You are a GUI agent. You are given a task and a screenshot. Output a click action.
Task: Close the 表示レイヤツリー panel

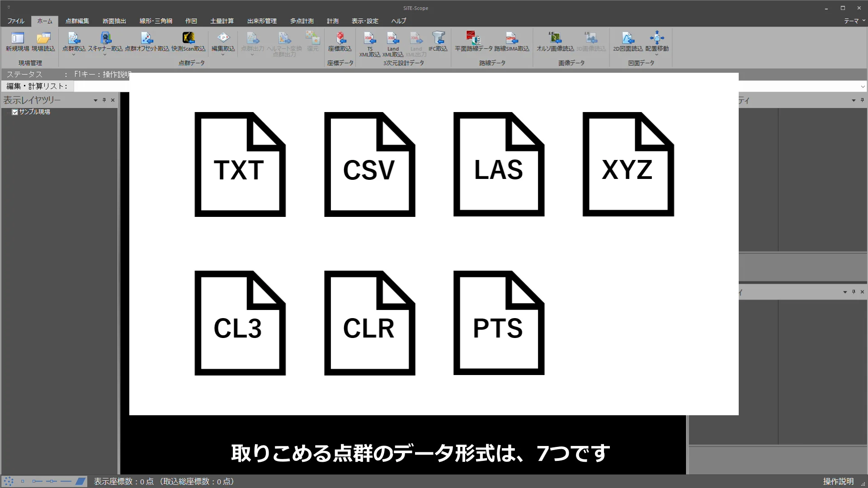click(x=113, y=100)
